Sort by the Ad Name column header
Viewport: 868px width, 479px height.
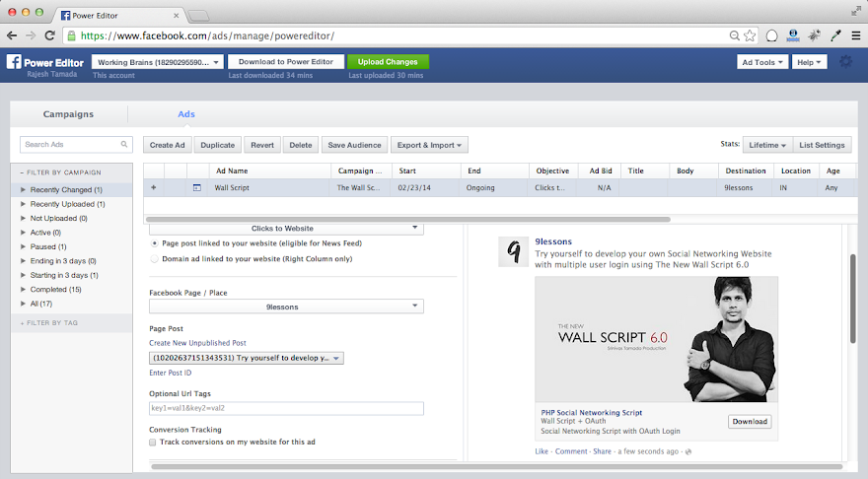[270, 171]
